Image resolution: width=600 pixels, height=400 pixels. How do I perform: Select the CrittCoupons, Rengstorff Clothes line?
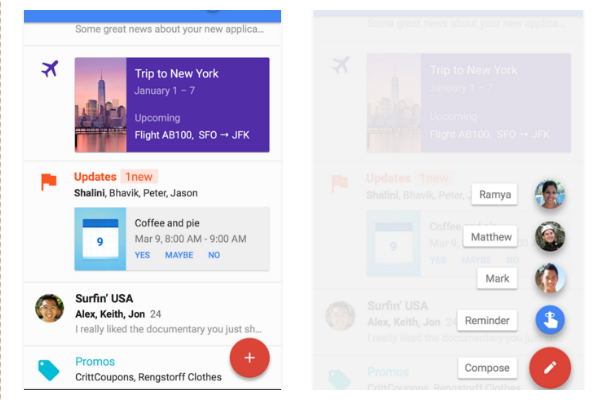[x=148, y=377]
